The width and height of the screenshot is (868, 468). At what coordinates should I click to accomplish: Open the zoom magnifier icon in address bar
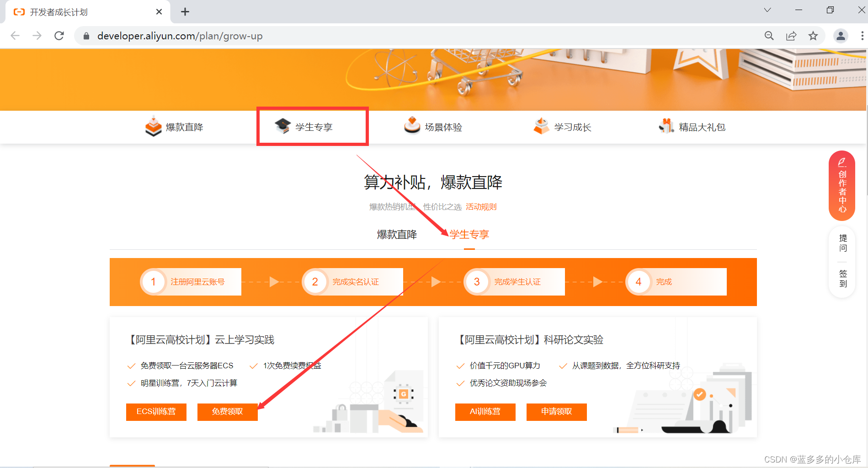point(769,36)
